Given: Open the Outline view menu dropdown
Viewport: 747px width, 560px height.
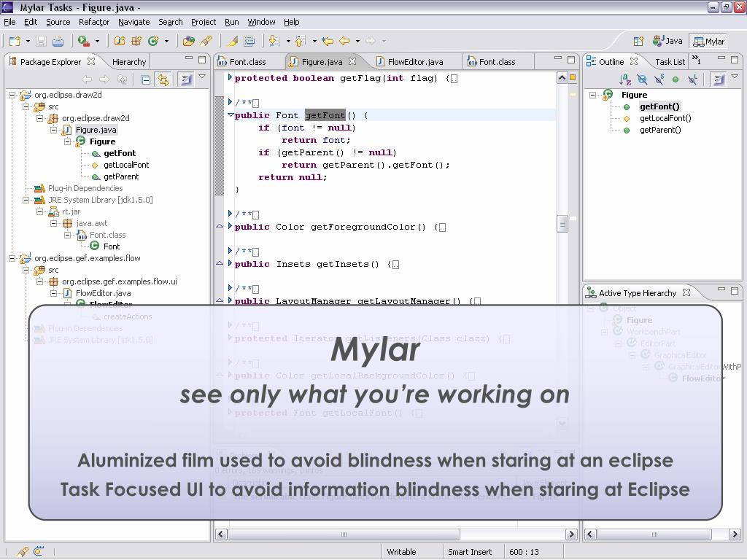Looking at the screenshot, I should tap(734, 76).
